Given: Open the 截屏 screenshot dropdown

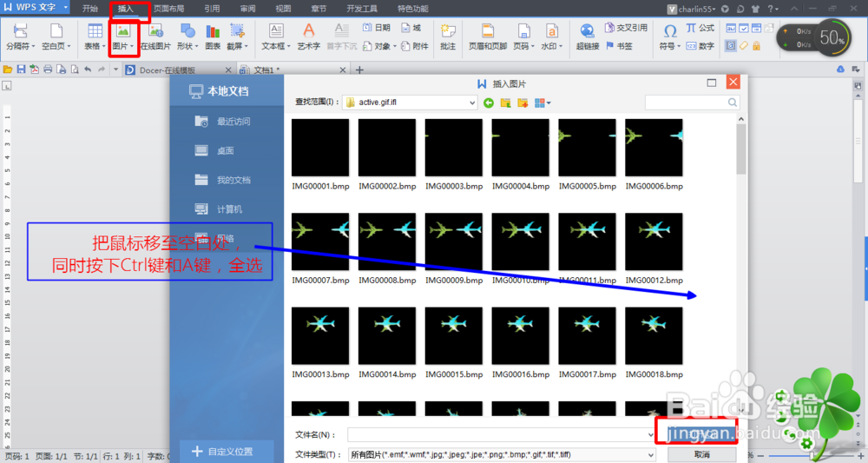Looking at the screenshot, I should tap(237, 36).
